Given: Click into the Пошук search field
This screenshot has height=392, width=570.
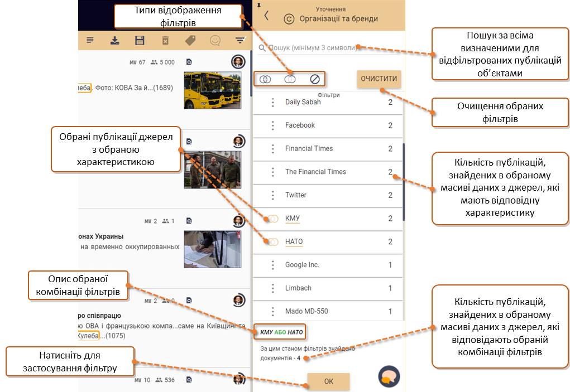Looking at the screenshot, I should pos(329,47).
